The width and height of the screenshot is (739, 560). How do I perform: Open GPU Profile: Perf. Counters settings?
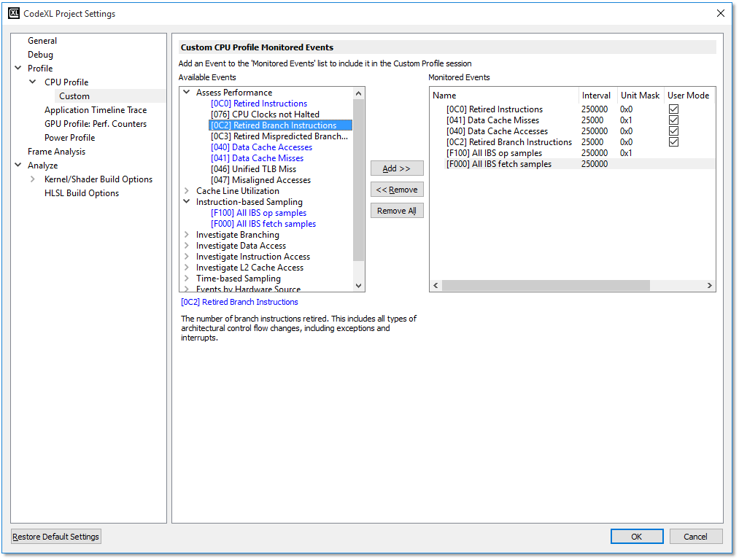96,124
